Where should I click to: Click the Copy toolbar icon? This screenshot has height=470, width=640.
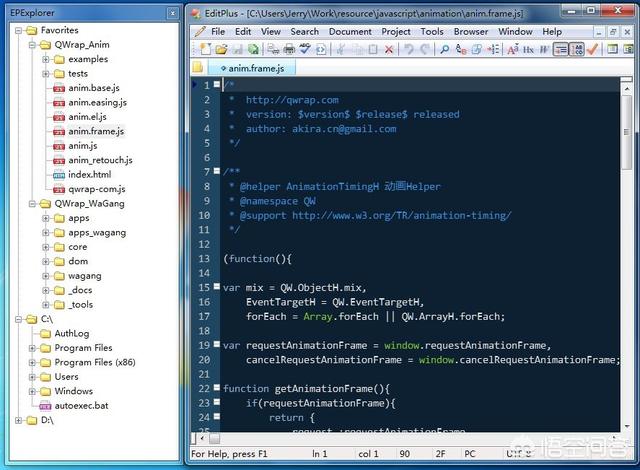pyautogui.click(x=358, y=49)
